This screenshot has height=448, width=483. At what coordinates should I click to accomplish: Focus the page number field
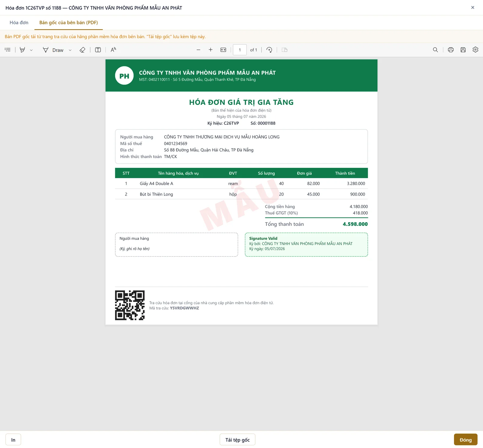coord(240,50)
